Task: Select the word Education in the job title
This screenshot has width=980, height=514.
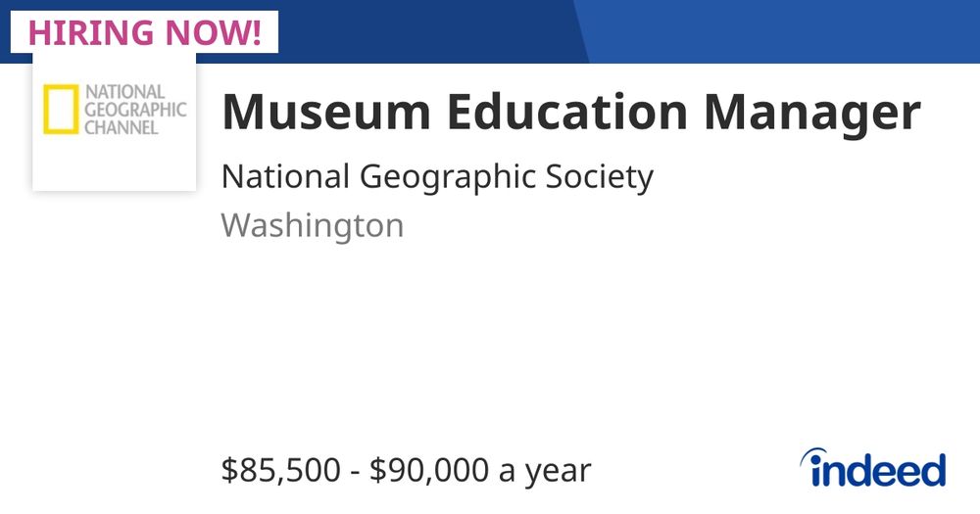Action: 567,113
